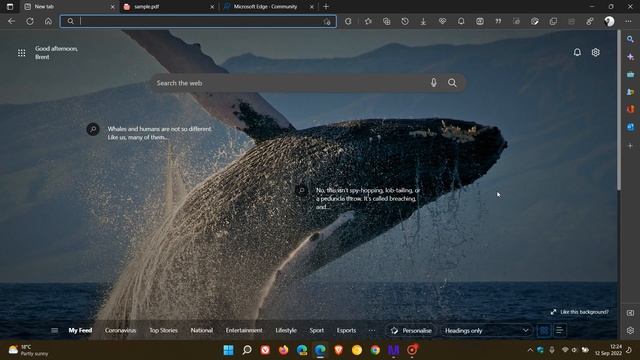Show hidden system tray icons
640x360 pixels.
pos(530,350)
